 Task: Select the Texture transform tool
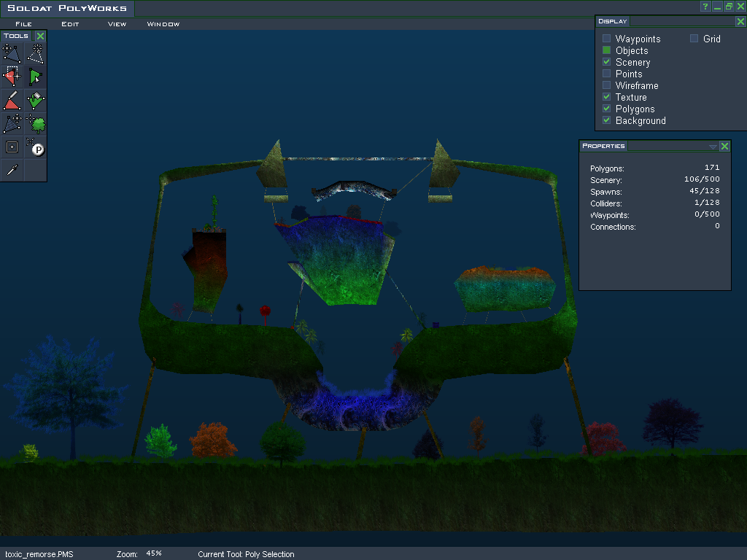coord(12,123)
